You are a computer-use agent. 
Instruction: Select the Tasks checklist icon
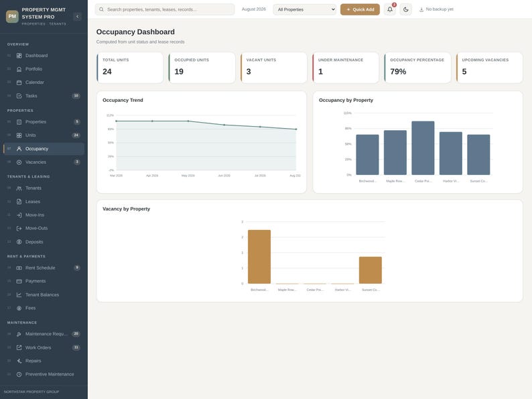coord(19,96)
